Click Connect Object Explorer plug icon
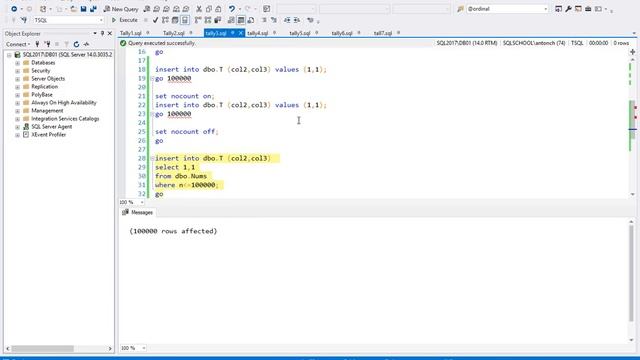Image resolution: width=640 pixels, height=360 pixels. click(x=37, y=44)
